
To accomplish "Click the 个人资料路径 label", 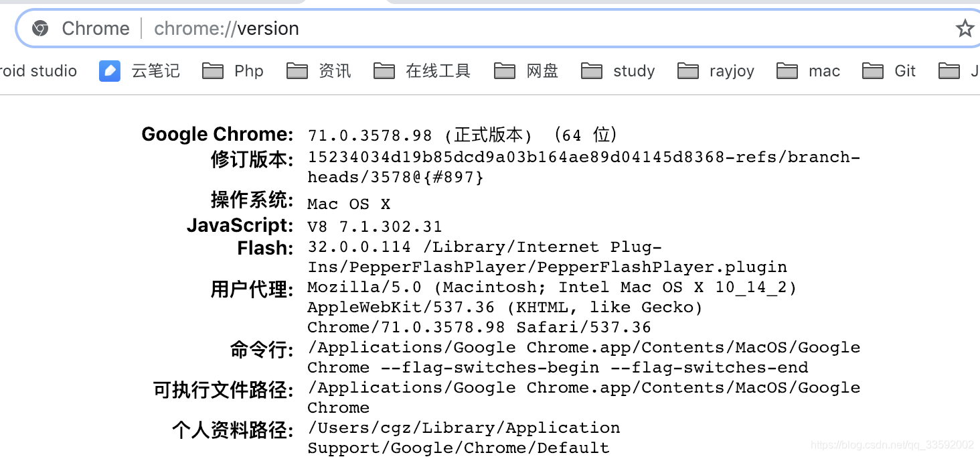I will 233,430.
